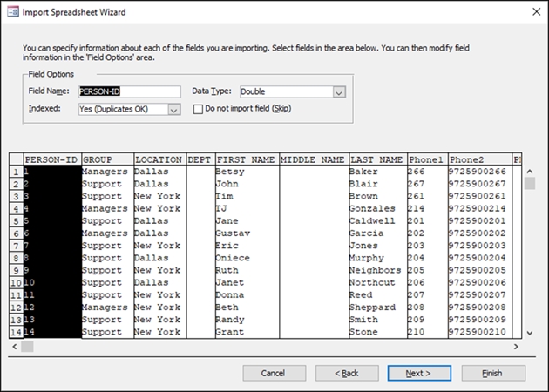Click Managers in Betsy's row
This screenshot has width=549, height=392.
pos(105,172)
